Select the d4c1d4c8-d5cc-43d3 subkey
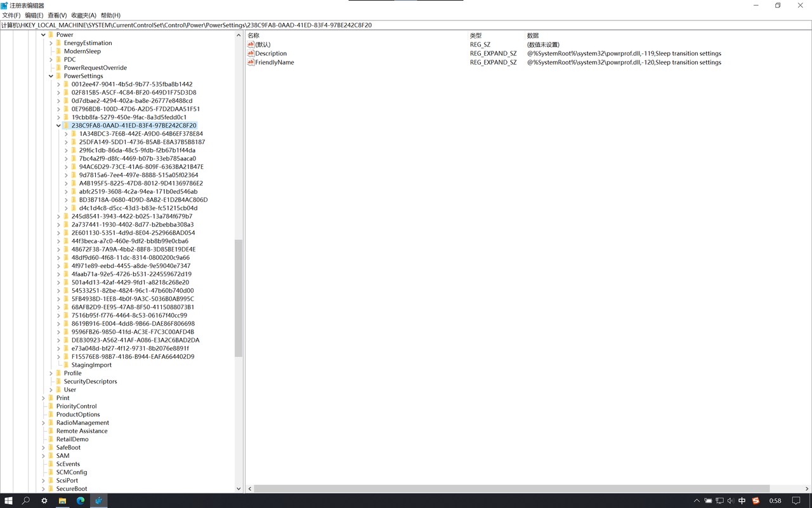Viewport: 812px width, 508px height. click(x=138, y=208)
